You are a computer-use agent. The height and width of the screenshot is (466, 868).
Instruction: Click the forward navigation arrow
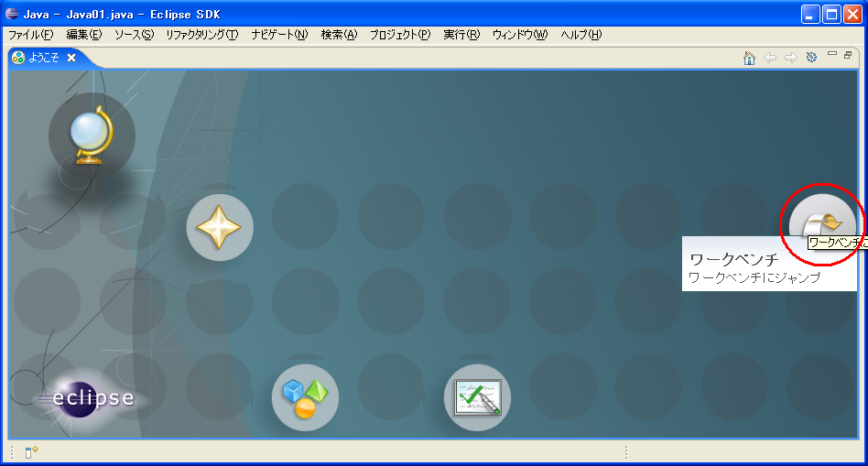click(x=790, y=58)
